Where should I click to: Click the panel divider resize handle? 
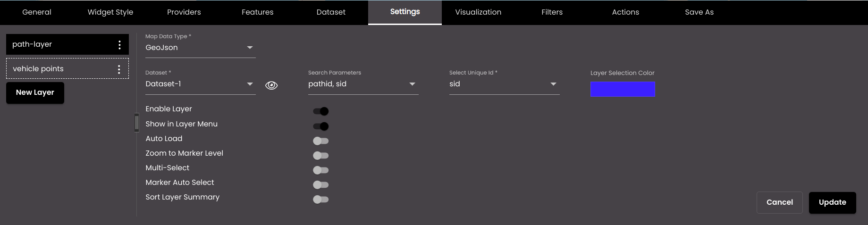137,123
